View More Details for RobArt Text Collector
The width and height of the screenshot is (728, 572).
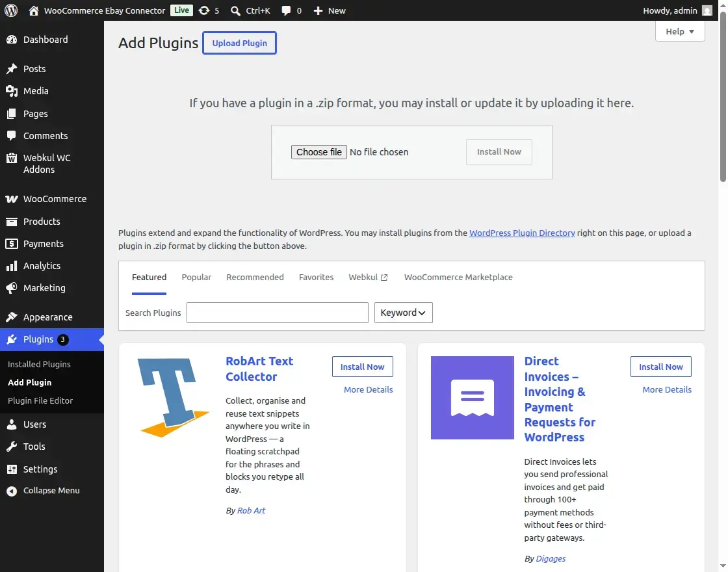[x=368, y=389]
